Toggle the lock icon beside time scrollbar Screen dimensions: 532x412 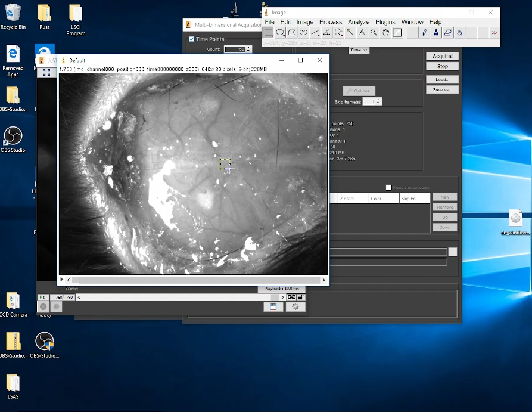[x=301, y=297]
